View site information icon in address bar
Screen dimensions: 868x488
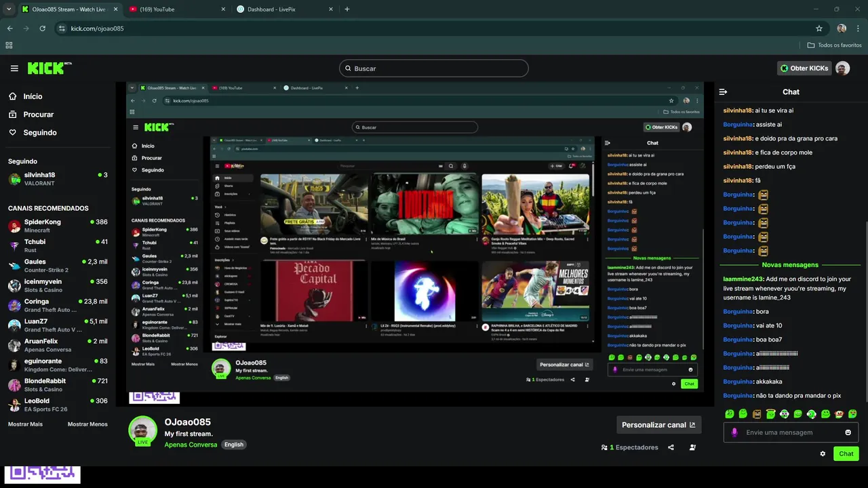coord(62,28)
